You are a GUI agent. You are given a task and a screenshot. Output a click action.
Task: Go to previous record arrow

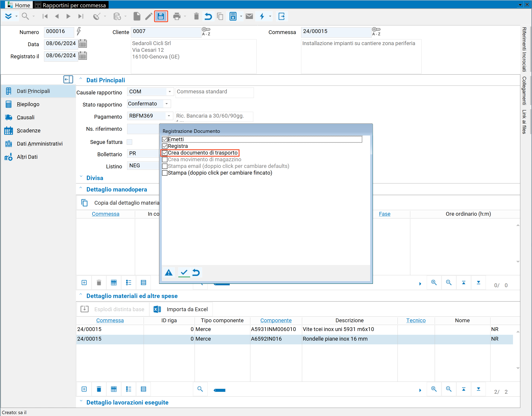[x=57, y=16]
